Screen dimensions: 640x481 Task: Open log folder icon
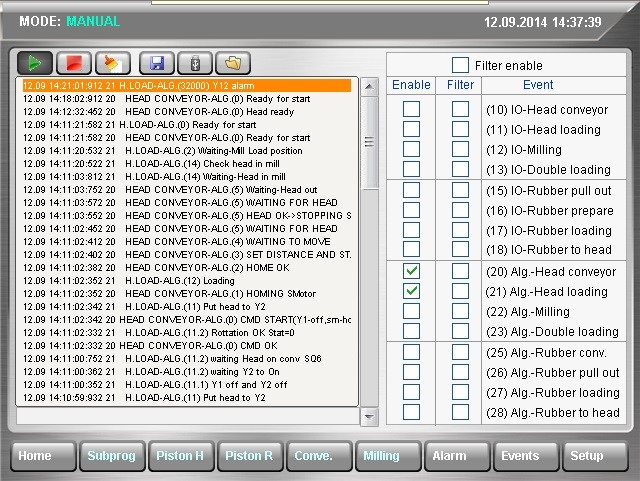coord(233,63)
